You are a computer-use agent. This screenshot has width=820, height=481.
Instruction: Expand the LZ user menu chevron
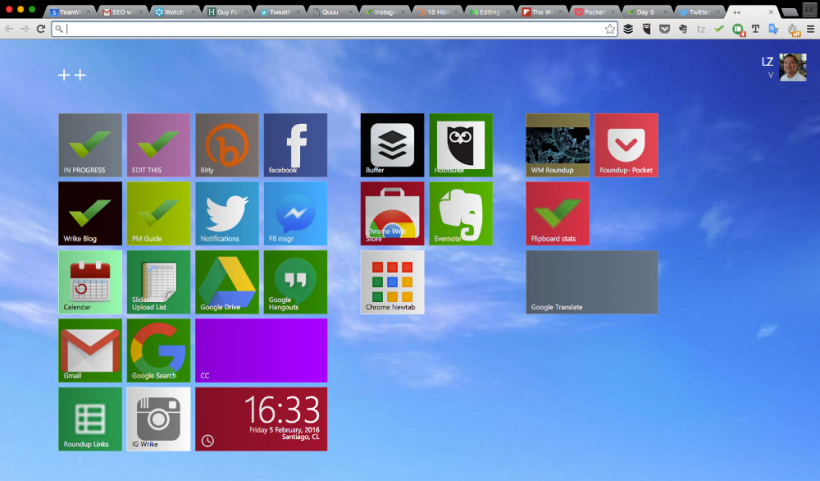point(770,75)
